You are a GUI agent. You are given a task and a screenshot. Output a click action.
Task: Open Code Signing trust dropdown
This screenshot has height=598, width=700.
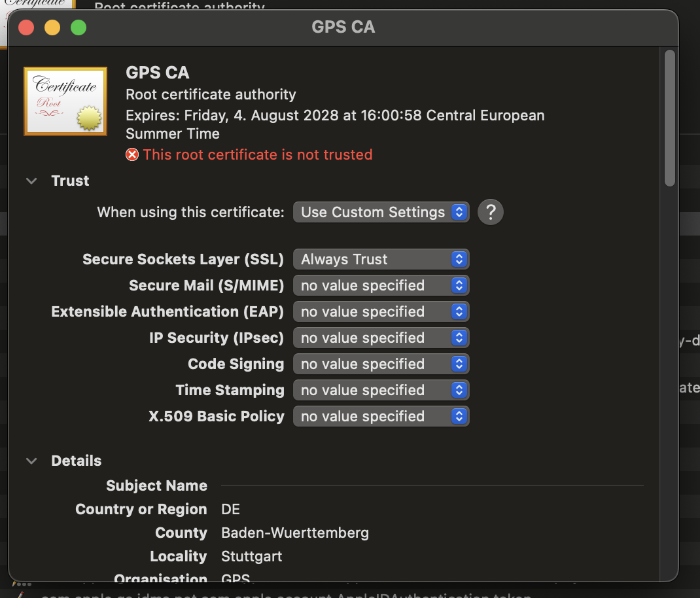coord(381,364)
